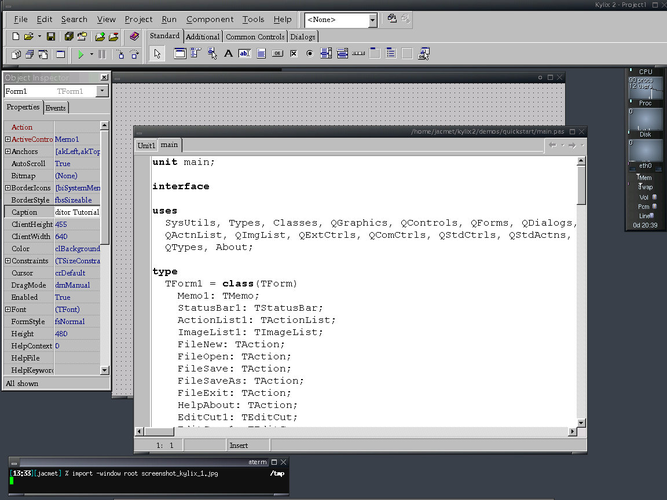
Task: Select the RadioGroup component icon
Action: click(x=391, y=54)
